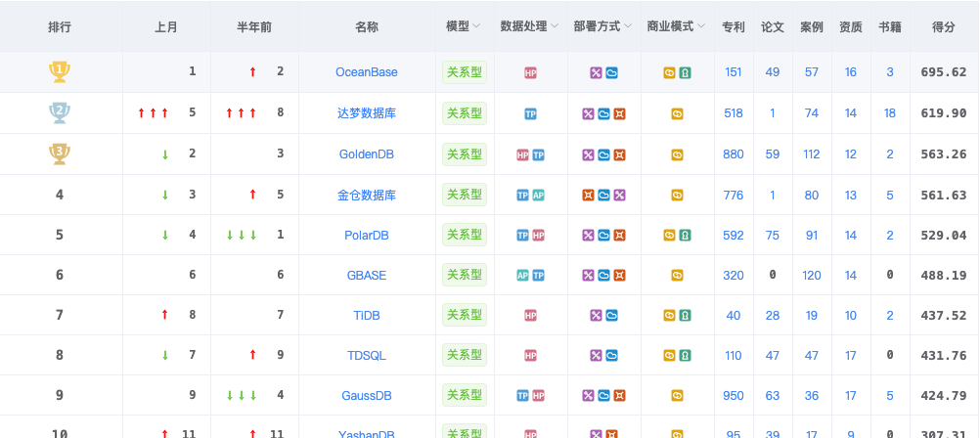Click the patent count 880 for GoldenDB
The width and height of the screenshot is (980, 438).
(x=733, y=154)
